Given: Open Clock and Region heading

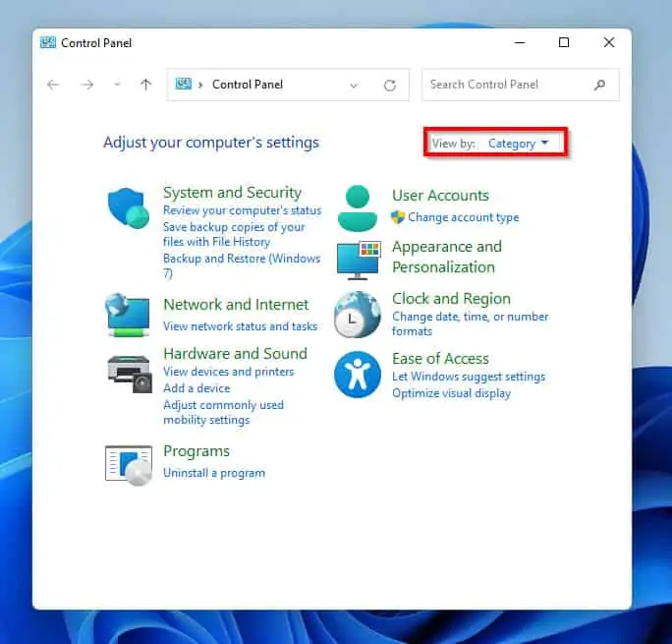Looking at the screenshot, I should pyautogui.click(x=451, y=299).
